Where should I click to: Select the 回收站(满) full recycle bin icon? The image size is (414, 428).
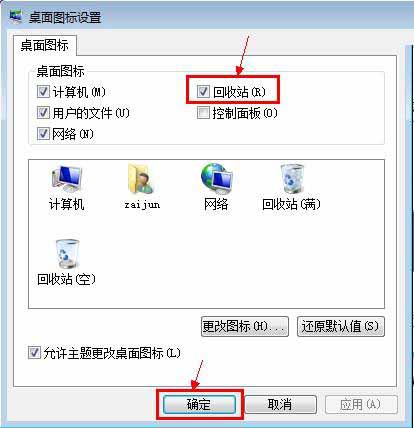[x=291, y=179]
